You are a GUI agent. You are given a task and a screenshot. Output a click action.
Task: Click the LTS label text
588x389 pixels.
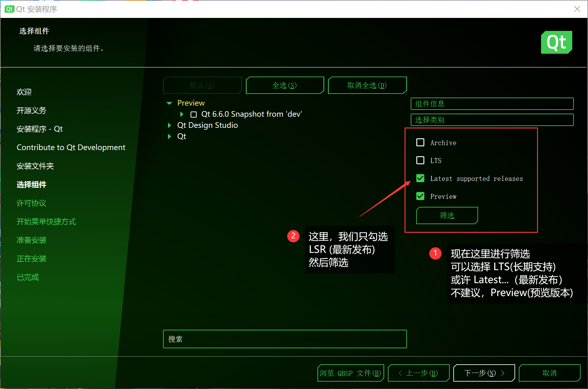(x=436, y=161)
